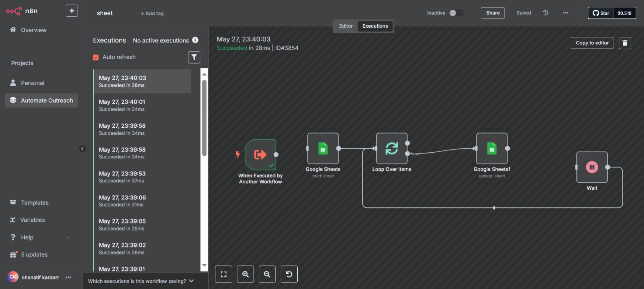Viewport: 644px width, 289px height.
Task: Open the workflow options ellipsis menu
Action: [565, 13]
